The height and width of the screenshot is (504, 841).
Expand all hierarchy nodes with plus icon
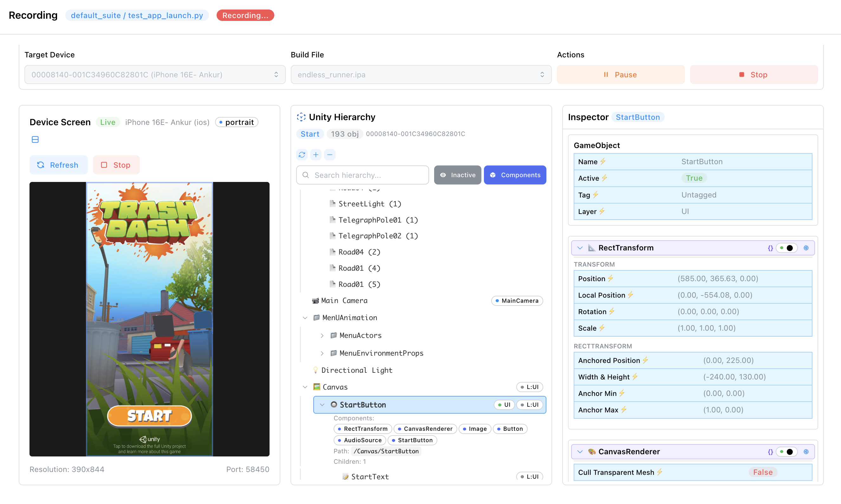(x=316, y=155)
